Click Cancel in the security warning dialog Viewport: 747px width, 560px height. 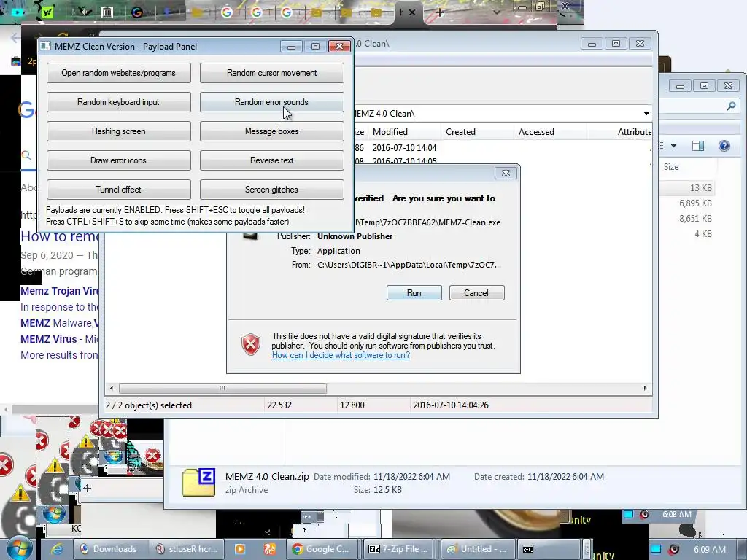pos(476,293)
